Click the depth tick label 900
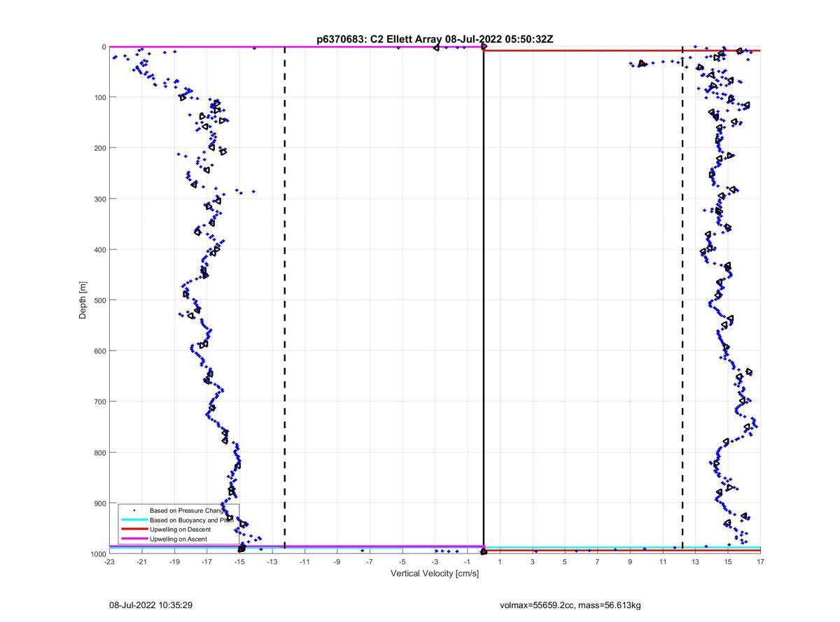Image resolution: width=840 pixels, height=622 pixels. tap(100, 503)
